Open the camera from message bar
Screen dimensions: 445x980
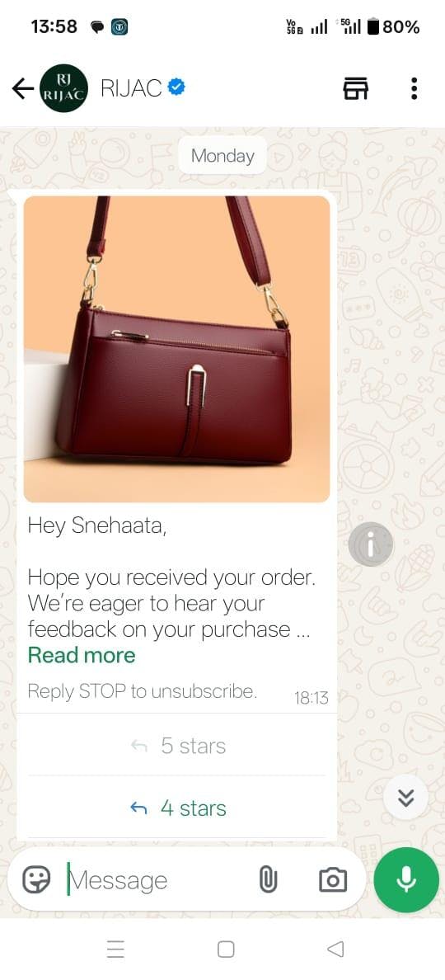point(333,880)
